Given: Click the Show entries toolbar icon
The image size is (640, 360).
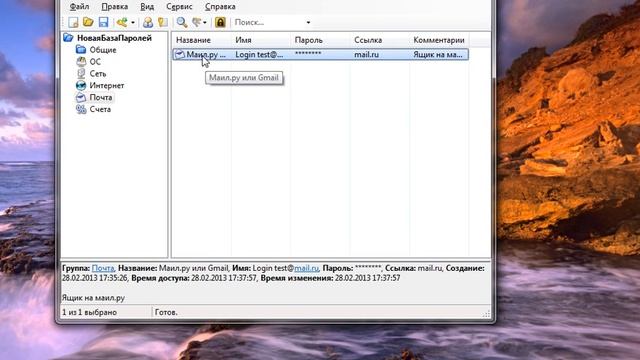Looking at the screenshot, I should point(197,22).
